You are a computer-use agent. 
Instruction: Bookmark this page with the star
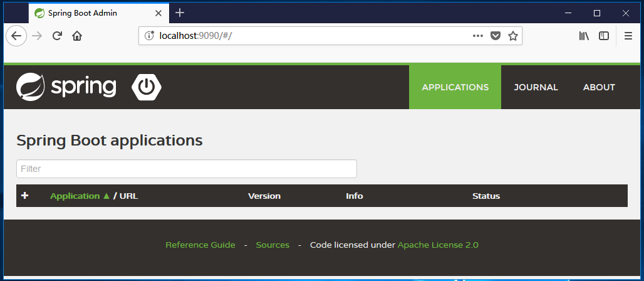click(x=512, y=36)
